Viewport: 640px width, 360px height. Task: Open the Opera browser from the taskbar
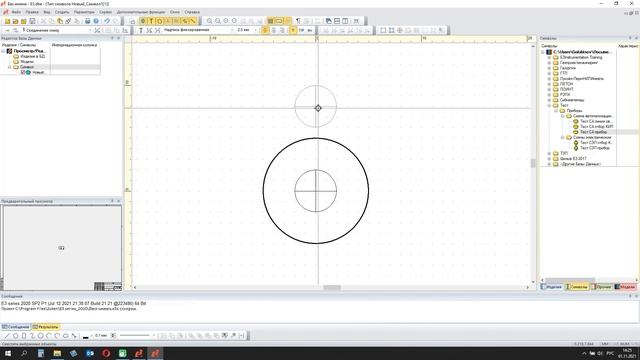(x=106, y=353)
